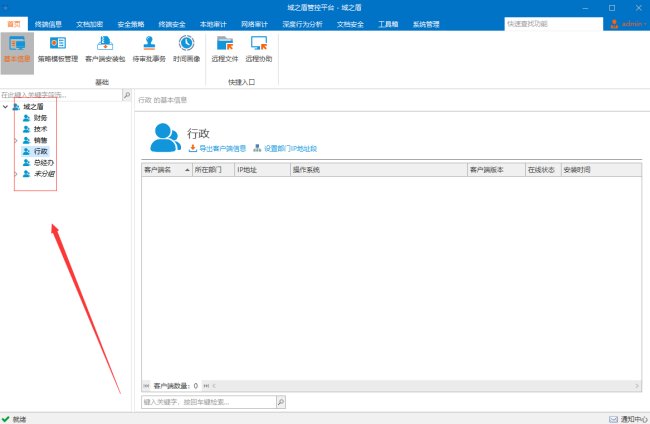This screenshot has height=424, width=650.
Task: Click the table horizontal scrollbar right arrow
Action: (x=637, y=386)
